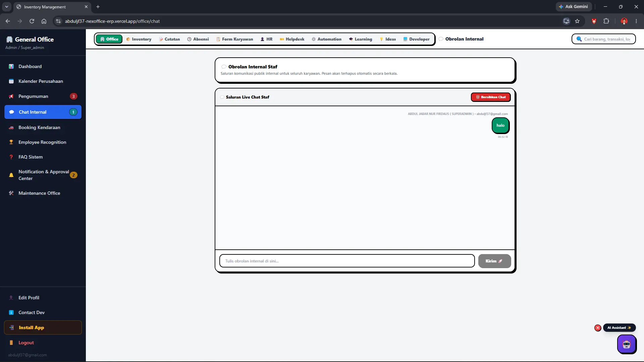
Task: Open Chrome's three-dot menu
Action: (636, 21)
